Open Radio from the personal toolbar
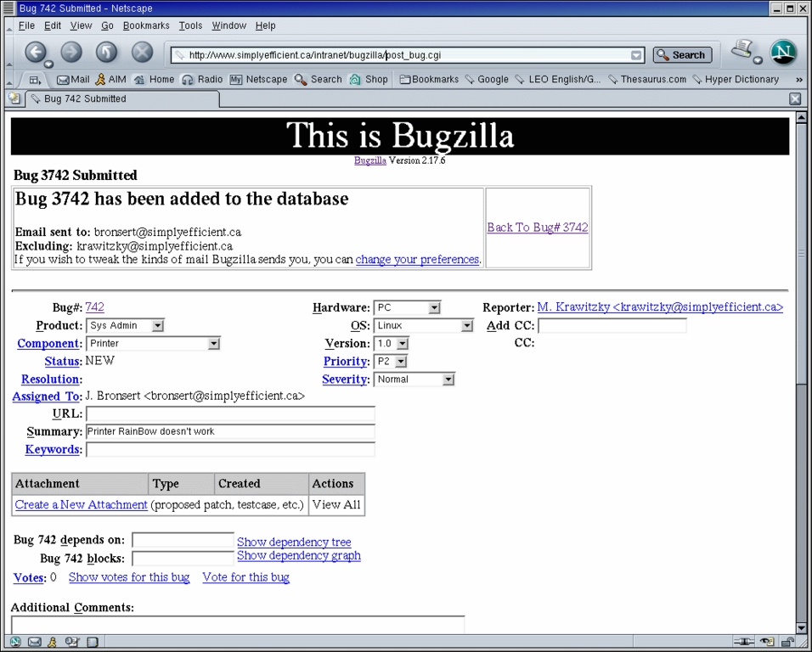This screenshot has height=652, width=812. point(202,80)
